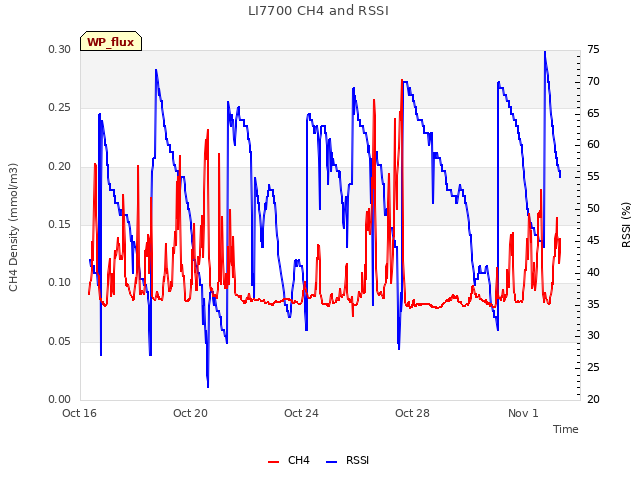The height and width of the screenshot is (480, 640).
Task: Click the WP_flux label box
Action: [111, 41]
